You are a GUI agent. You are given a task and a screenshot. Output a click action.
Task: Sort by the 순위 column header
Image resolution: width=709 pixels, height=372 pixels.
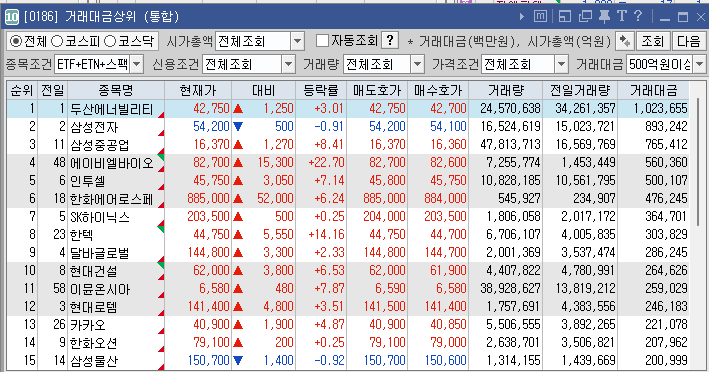click(22, 90)
